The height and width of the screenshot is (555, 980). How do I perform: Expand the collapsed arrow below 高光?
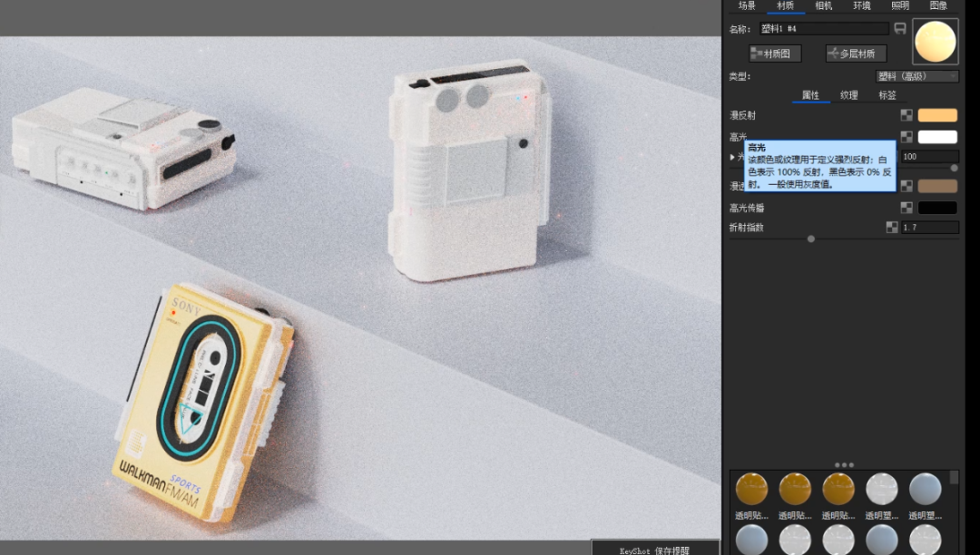(733, 157)
